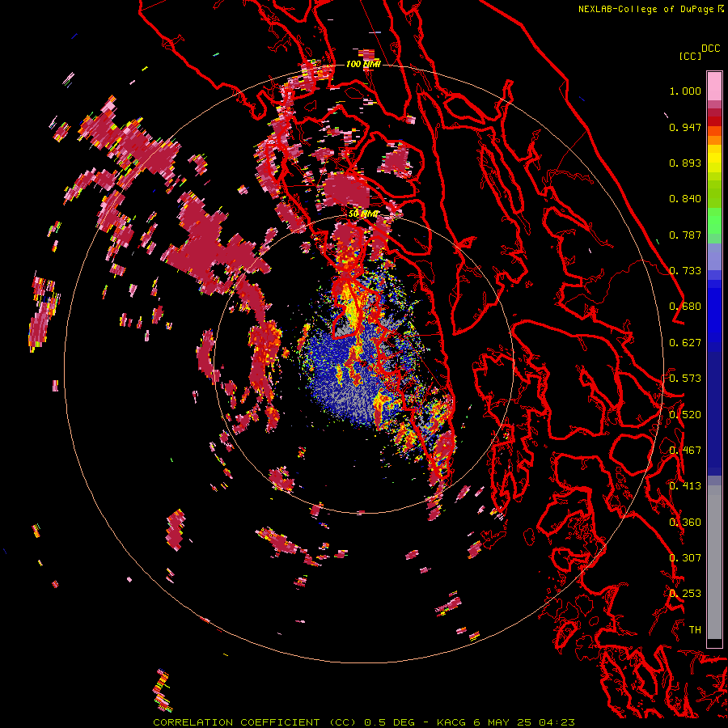This screenshot has width=728, height=728.
Task: Pick the light pink top color bar segment
Action: point(714,86)
